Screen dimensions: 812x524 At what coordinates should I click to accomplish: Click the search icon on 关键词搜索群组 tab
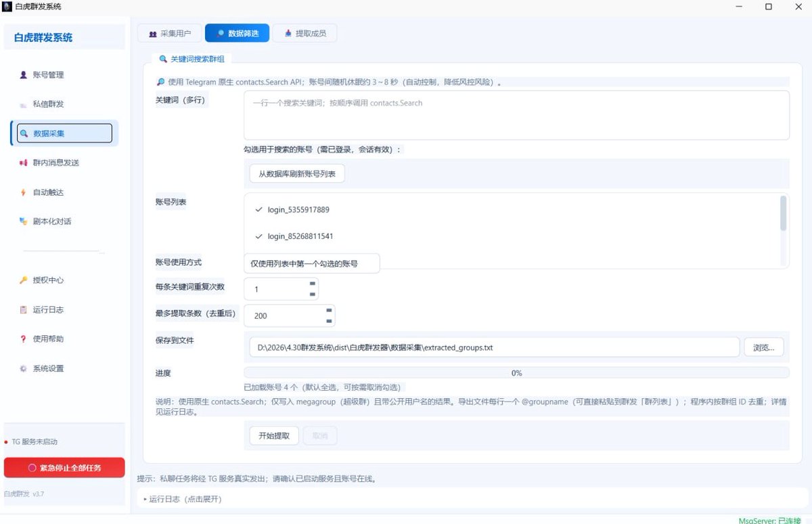point(163,59)
